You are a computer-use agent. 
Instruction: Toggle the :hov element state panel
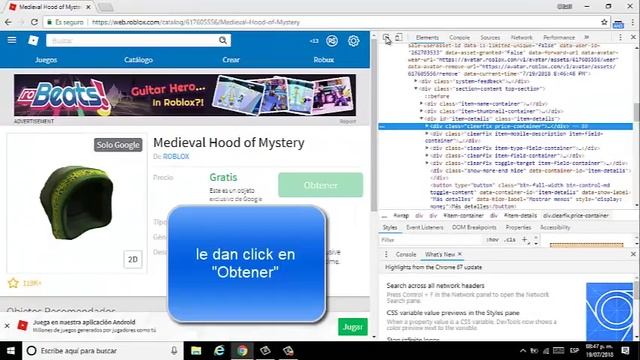(492, 240)
